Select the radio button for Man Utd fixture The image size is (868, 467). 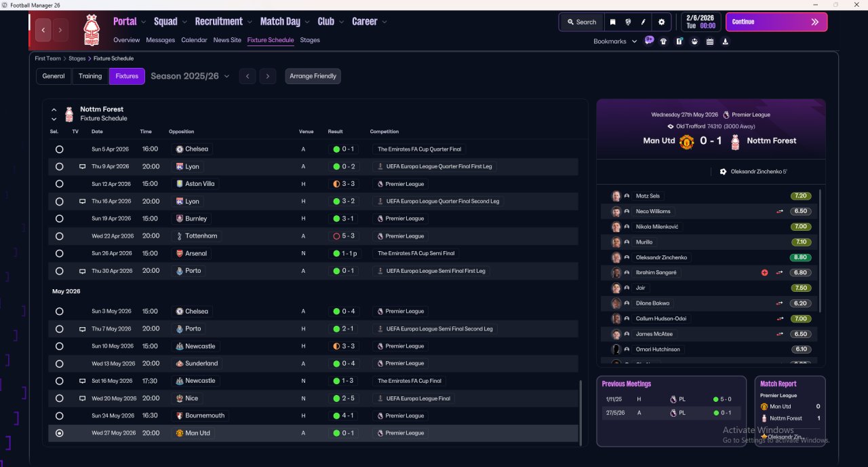(x=59, y=433)
